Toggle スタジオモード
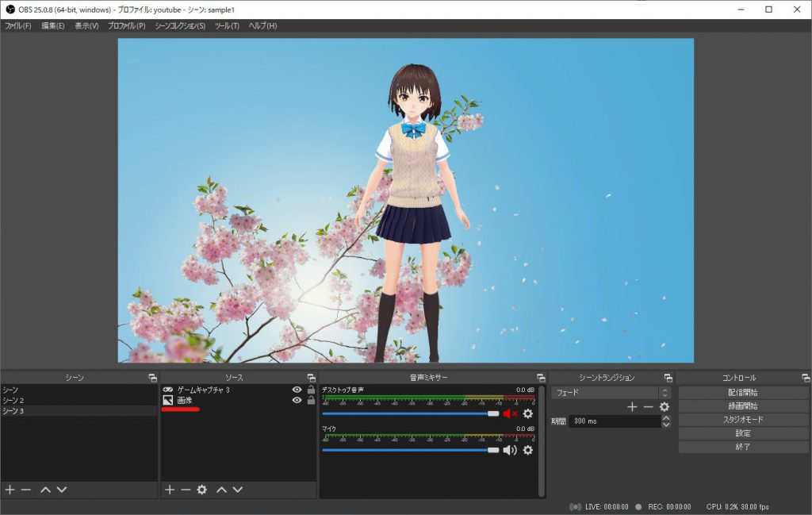Viewport: 812px width, 515px height. 743,420
